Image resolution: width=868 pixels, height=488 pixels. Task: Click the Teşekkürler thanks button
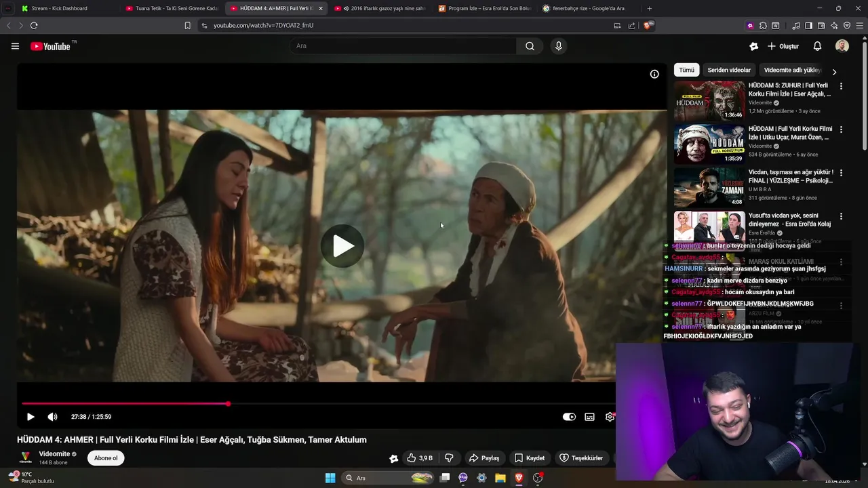(581, 458)
